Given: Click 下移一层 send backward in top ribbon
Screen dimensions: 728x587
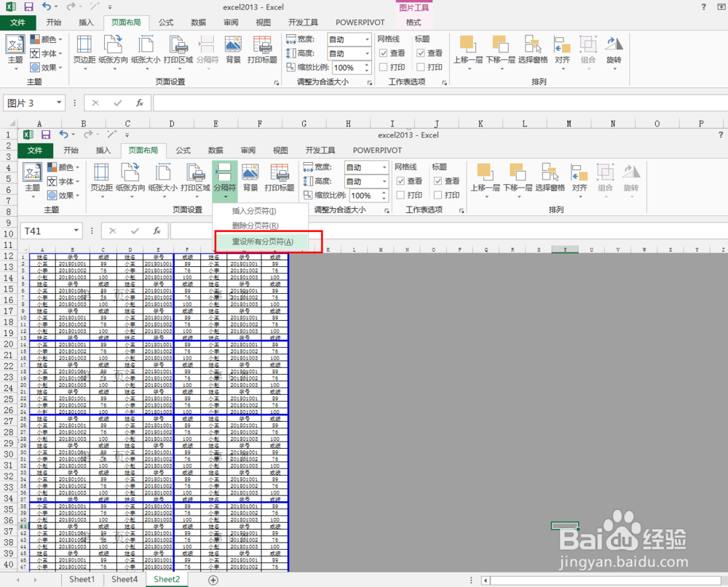Looking at the screenshot, I should (x=501, y=52).
